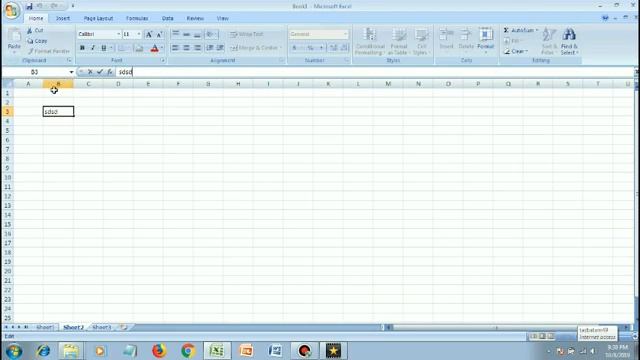Cancel the entry with the formula bar X
640x360 pixels.
90,72
